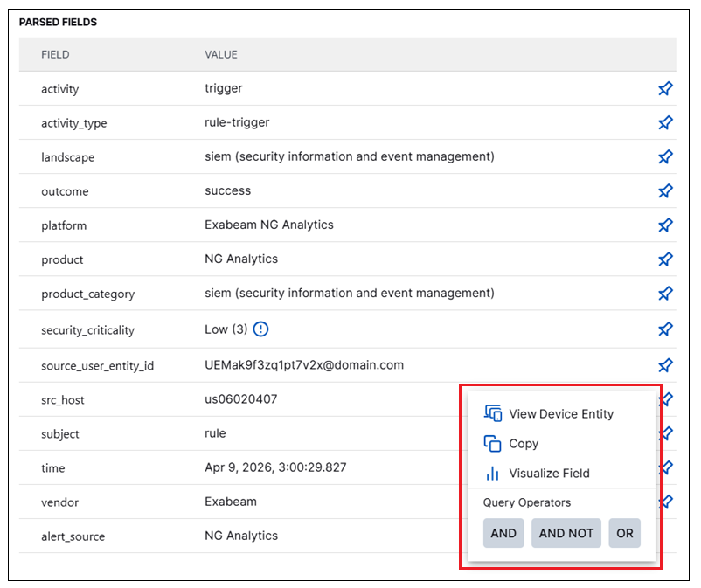Click the OR query operator button

(x=625, y=533)
